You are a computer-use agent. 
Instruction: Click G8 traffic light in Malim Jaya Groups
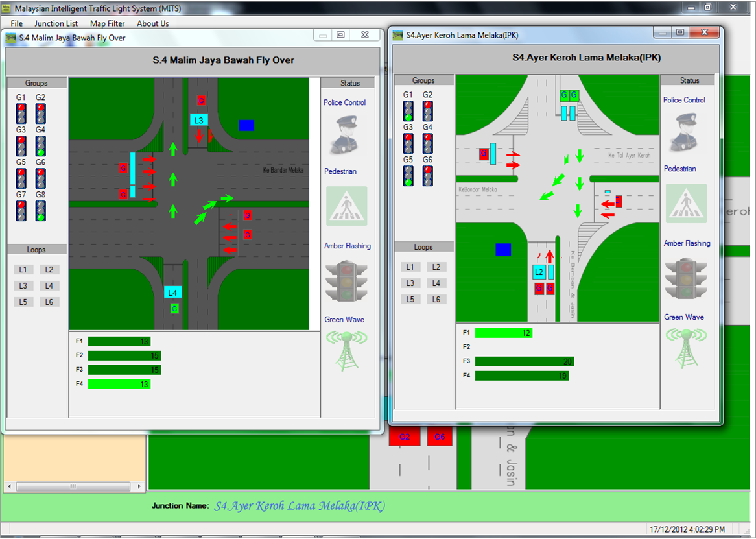tap(41, 210)
